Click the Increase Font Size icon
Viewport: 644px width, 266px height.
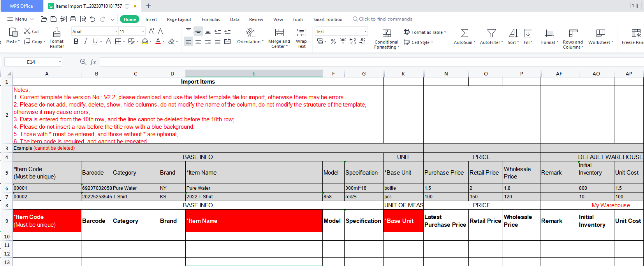click(x=151, y=31)
